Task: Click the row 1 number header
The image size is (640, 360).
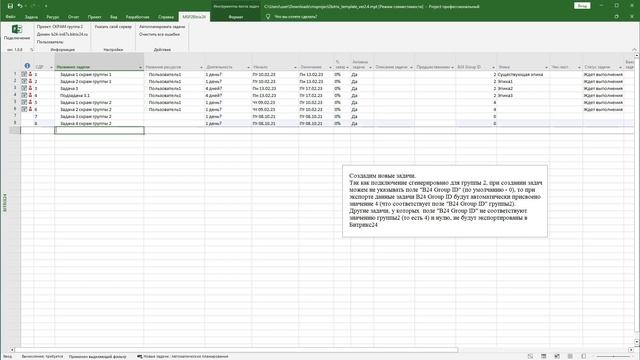Action: click(15, 74)
